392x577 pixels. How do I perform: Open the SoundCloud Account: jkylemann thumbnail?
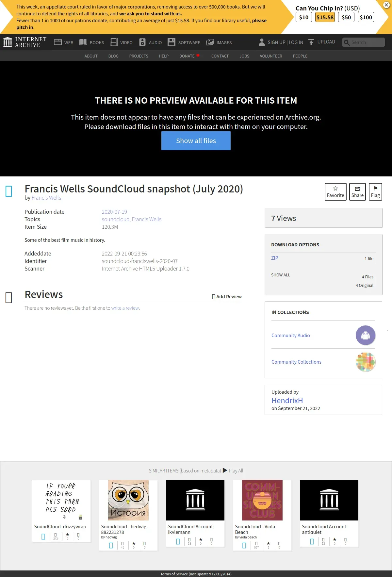(x=195, y=500)
